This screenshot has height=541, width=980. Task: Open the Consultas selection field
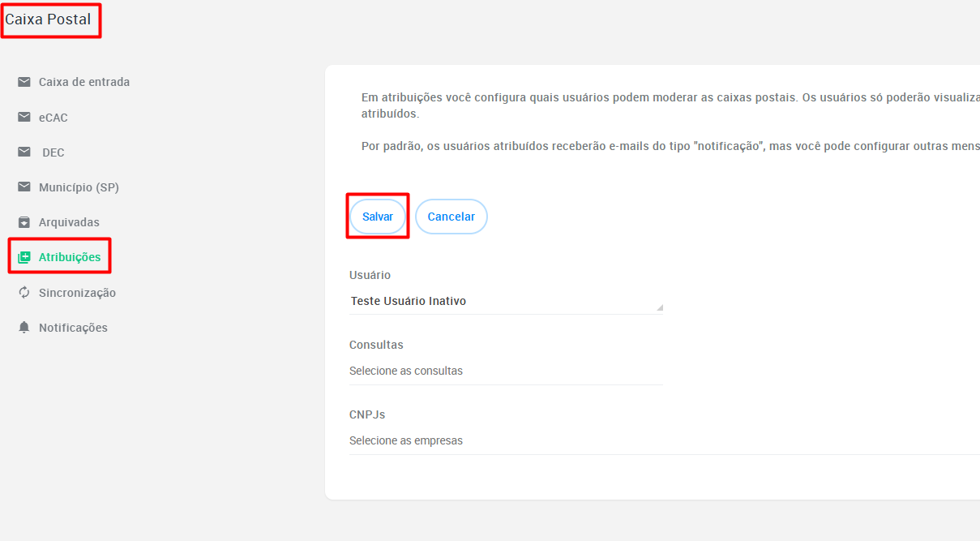(x=506, y=371)
